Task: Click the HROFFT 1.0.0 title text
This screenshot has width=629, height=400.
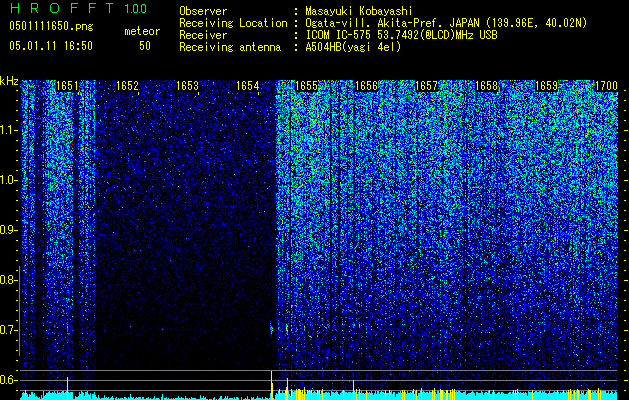Action: (x=78, y=8)
